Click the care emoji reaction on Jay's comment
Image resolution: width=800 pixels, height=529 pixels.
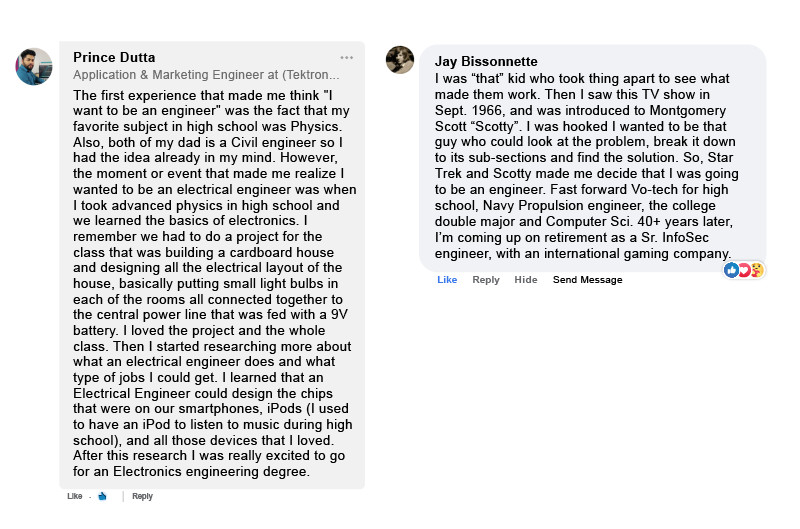coord(757,270)
